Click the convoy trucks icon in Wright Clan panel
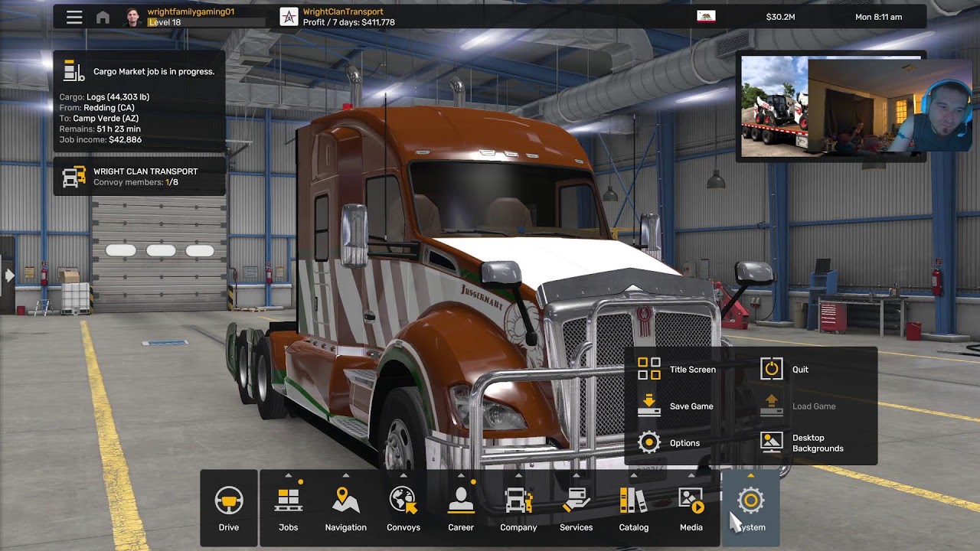This screenshot has height=551, width=980. [x=74, y=177]
